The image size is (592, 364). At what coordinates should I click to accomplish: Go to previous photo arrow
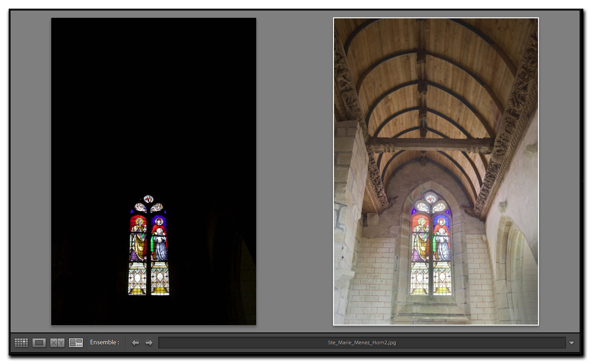(x=135, y=343)
